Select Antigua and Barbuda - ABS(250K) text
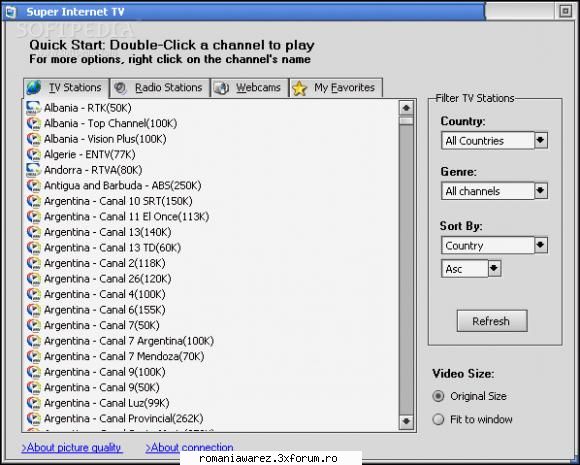The height and width of the screenshot is (465, 580). coord(123,186)
